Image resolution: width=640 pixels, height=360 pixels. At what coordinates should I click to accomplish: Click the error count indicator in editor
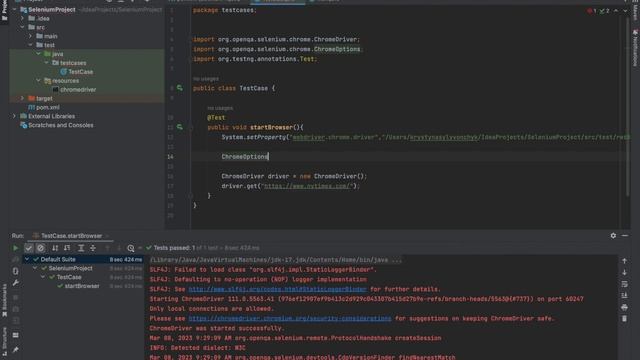click(x=592, y=11)
